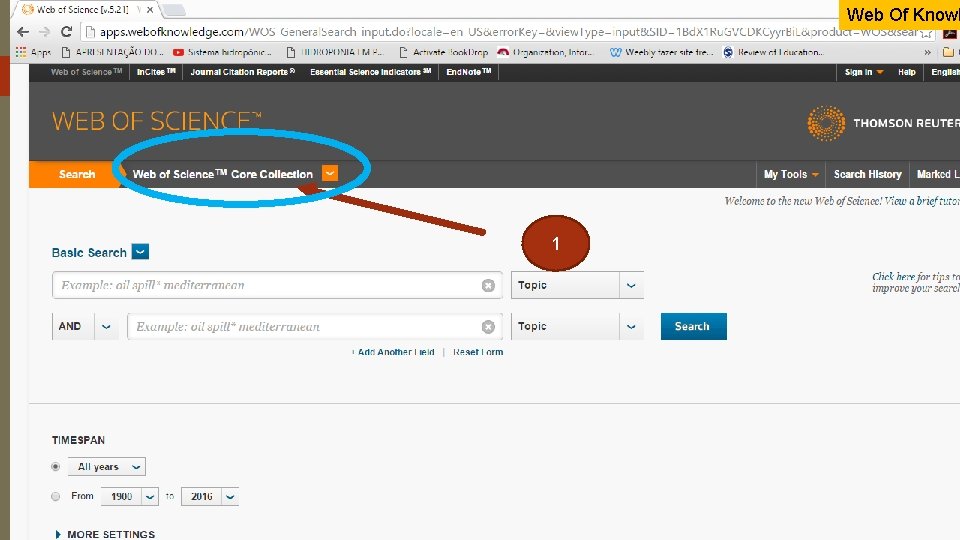Open the All years timespan dropdown
This screenshot has width=960, height=540.
point(107,467)
